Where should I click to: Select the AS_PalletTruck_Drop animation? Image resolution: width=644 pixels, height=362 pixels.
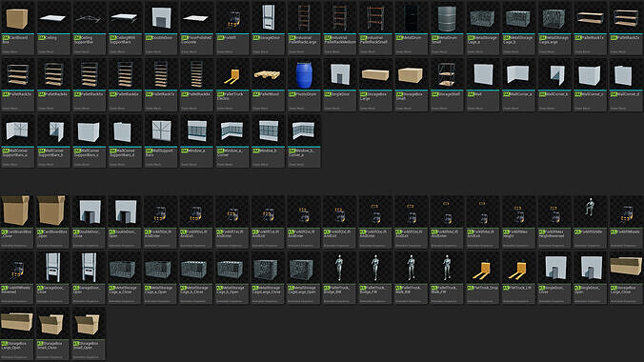click(483, 278)
